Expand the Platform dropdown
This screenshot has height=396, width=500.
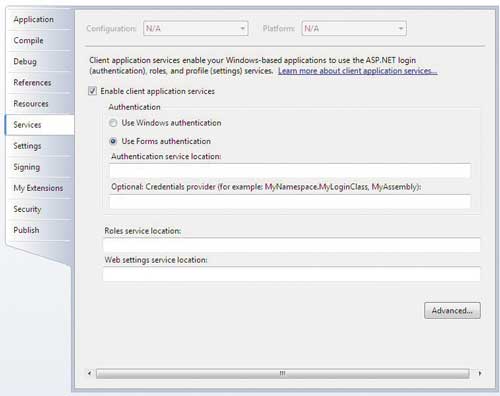(x=354, y=28)
